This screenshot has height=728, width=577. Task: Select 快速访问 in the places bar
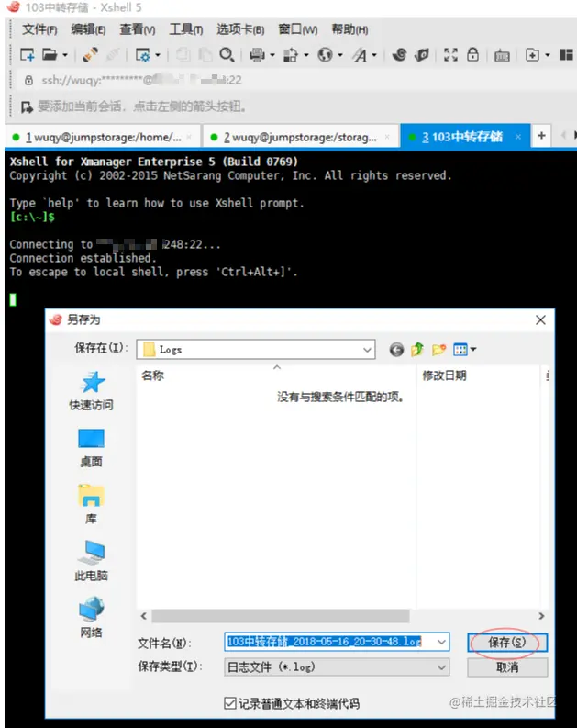click(x=92, y=391)
